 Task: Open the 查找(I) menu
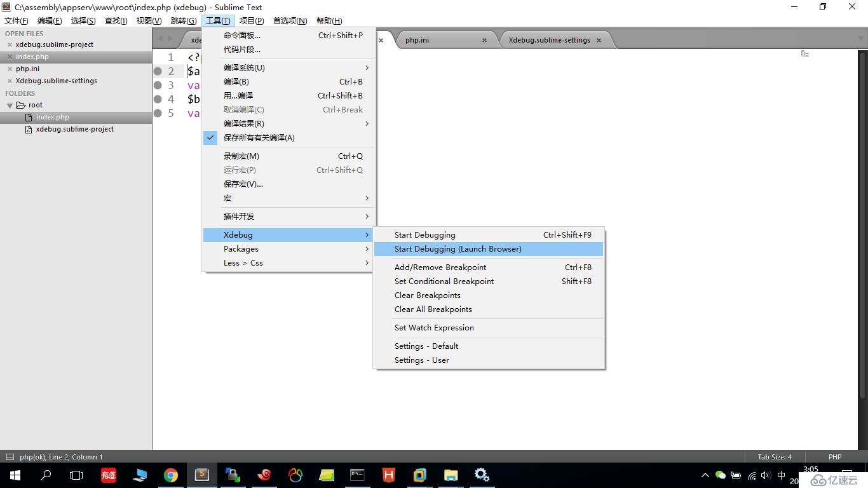pos(116,21)
